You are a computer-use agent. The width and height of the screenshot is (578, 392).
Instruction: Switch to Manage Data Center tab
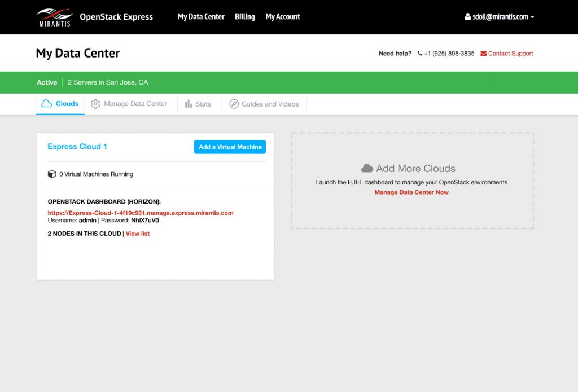pyautogui.click(x=131, y=104)
